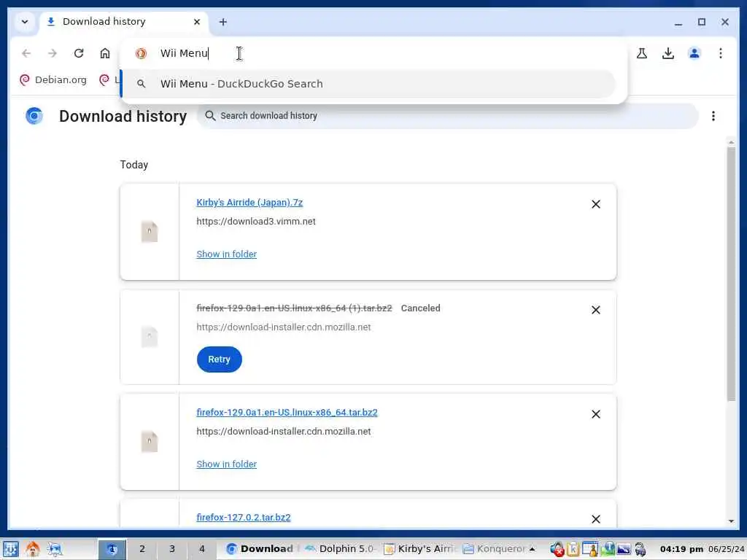747x560 pixels.
Task: Select the Wii Menu DuckDuckGo Search suggestion
Action: coord(368,84)
